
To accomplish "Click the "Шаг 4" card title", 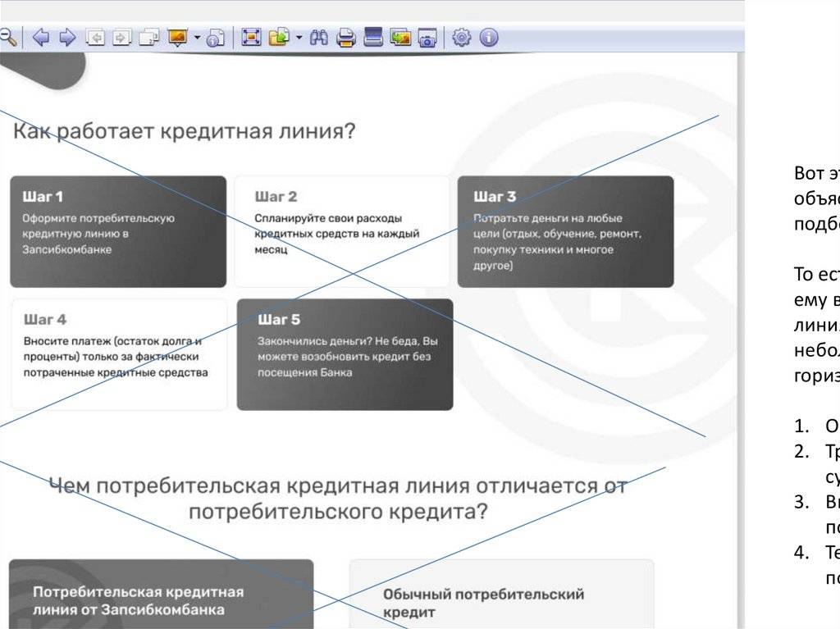I will 45,320.
